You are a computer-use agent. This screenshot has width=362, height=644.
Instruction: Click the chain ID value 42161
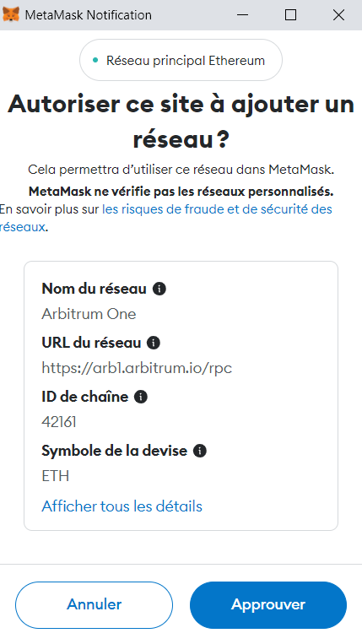tap(59, 422)
